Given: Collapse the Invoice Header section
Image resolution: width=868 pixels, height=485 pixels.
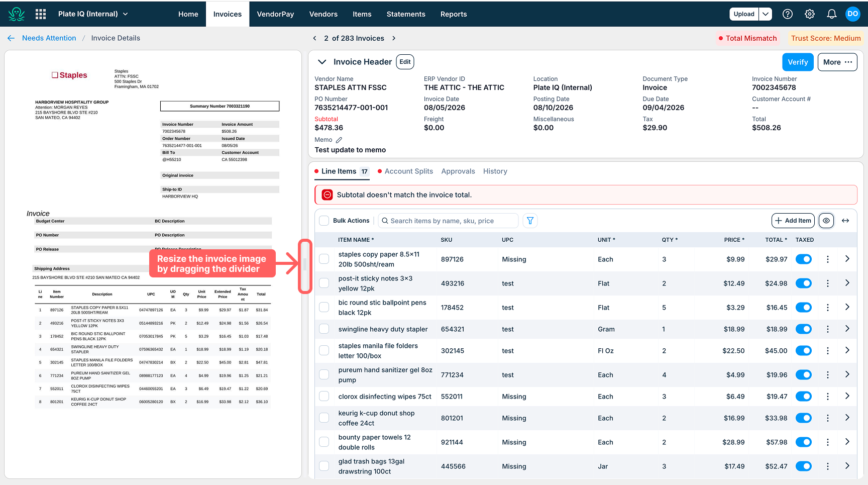Looking at the screenshot, I should point(321,62).
